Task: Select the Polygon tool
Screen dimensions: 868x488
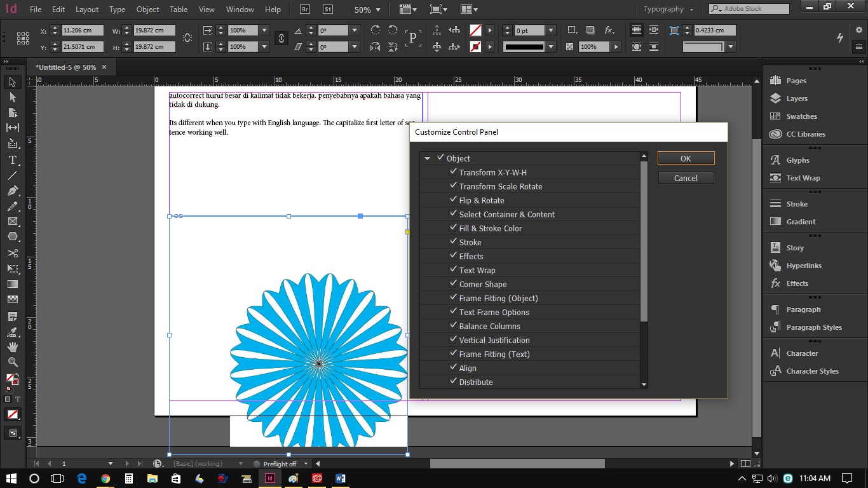Action: (13, 236)
